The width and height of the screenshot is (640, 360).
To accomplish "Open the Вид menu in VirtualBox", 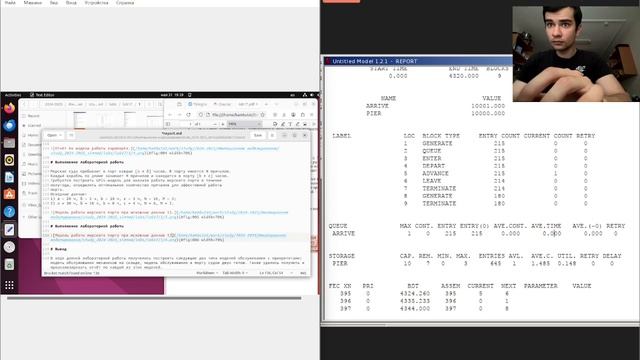I will pyautogui.click(x=54, y=2).
